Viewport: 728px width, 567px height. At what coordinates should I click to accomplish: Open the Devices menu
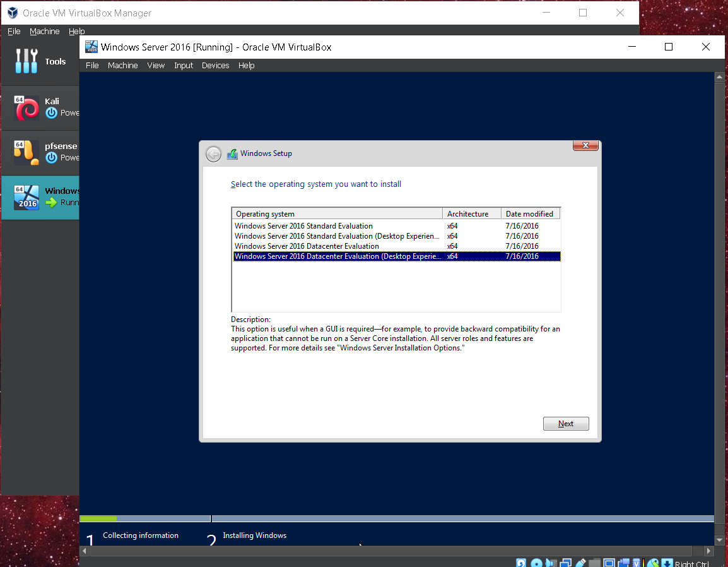[215, 65]
